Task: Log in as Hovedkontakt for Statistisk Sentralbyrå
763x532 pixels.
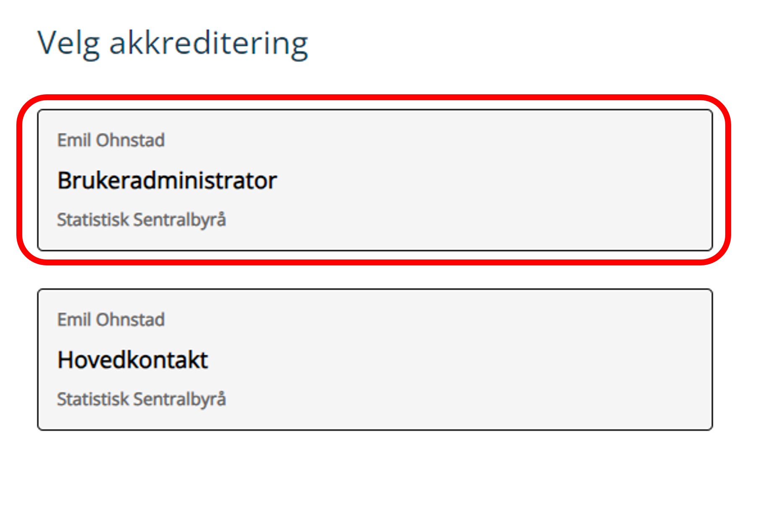Action: pos(375,359)
